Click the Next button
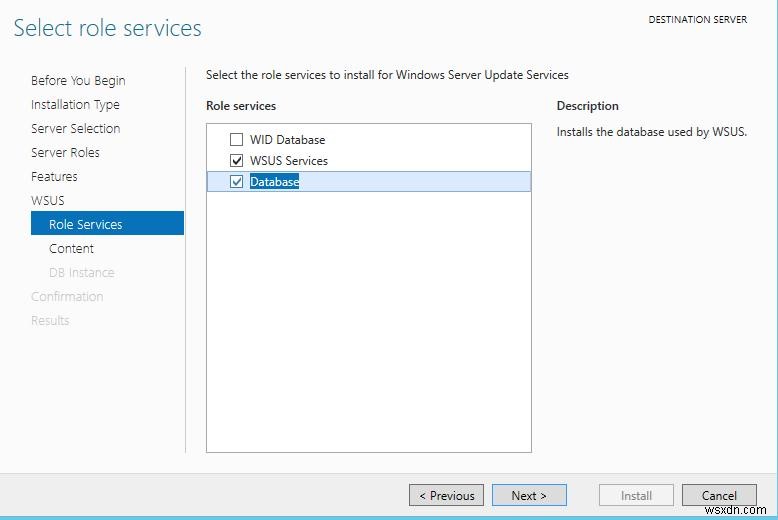778x520 pixels. click(529, 495)
